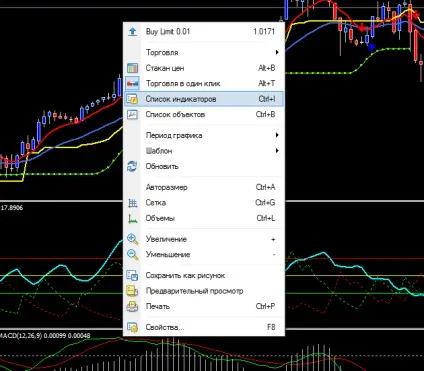
Task: Click the save-as-picture icon
Action: click(x=132, y=275)
